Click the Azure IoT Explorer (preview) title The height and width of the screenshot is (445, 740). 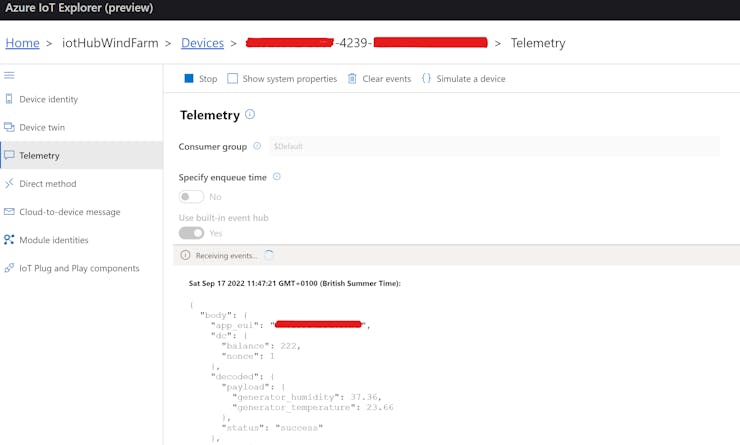click(x=79, y=8)
